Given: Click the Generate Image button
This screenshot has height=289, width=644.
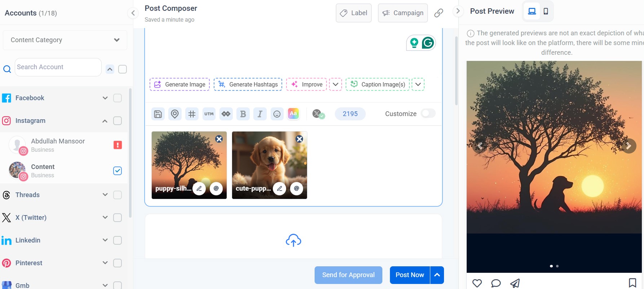Looking at the screenshot, I should pyautogui.click(x=179, y=84).
